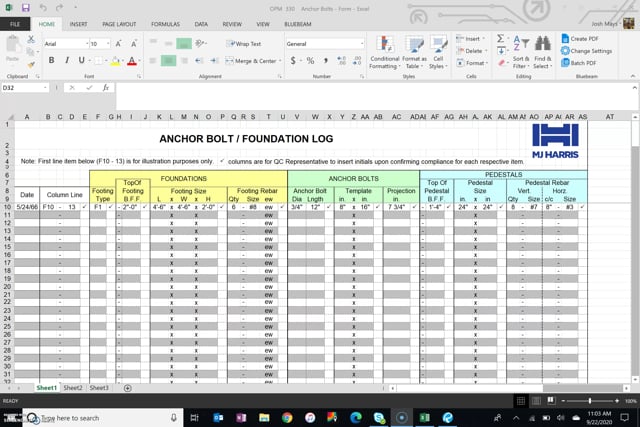Apply percent style
640x427 pixels.
pos(311,61)
